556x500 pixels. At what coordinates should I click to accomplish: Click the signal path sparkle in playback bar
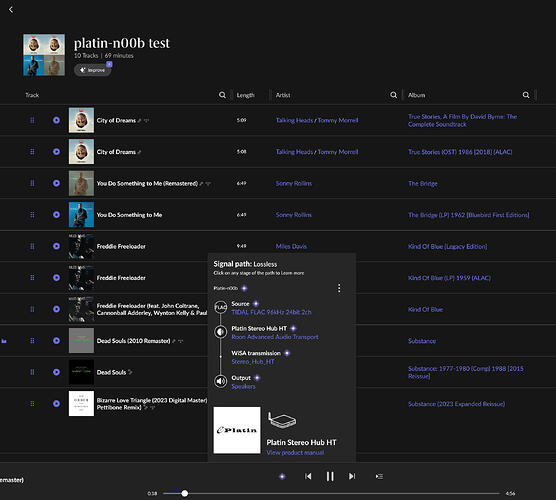pos(282,476)
